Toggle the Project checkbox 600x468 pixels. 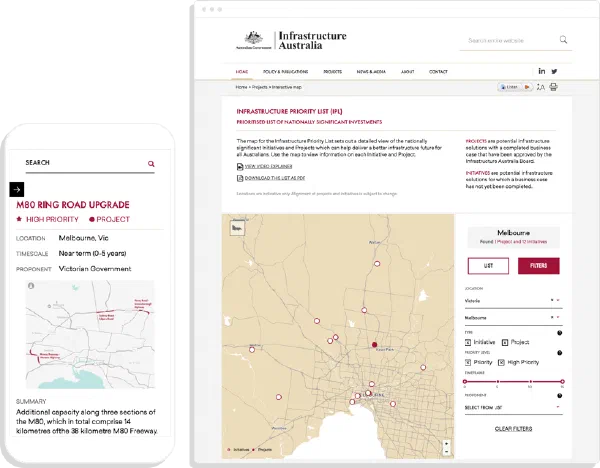tap(505, 342)
